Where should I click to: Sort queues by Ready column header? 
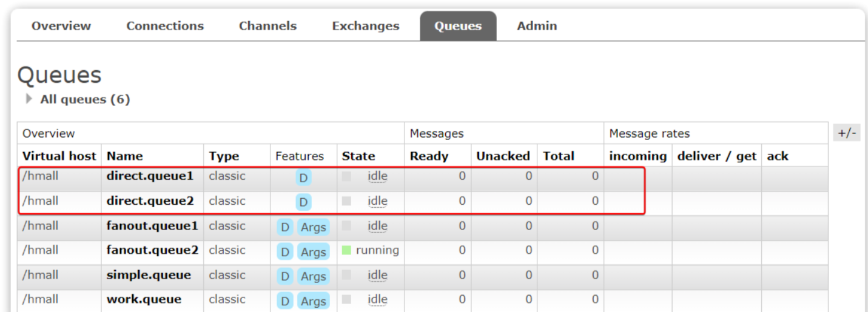pyautogui.click(x=428, y=156)
